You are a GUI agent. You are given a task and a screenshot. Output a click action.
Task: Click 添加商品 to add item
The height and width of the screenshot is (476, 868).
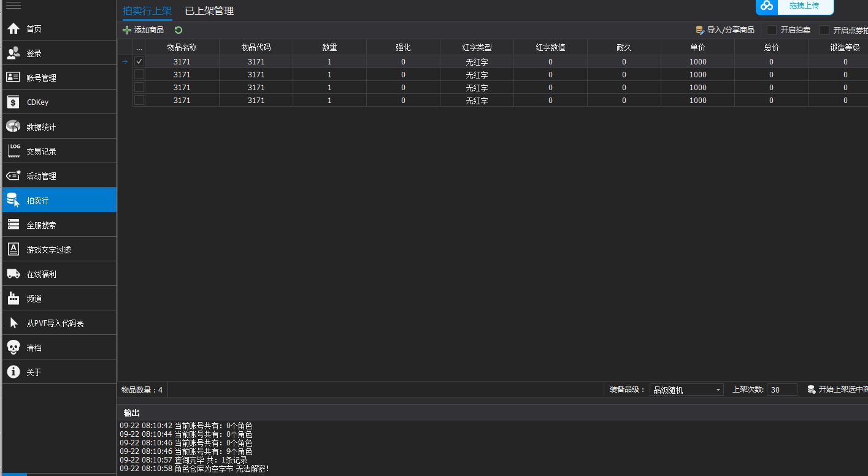click(144, 30)
